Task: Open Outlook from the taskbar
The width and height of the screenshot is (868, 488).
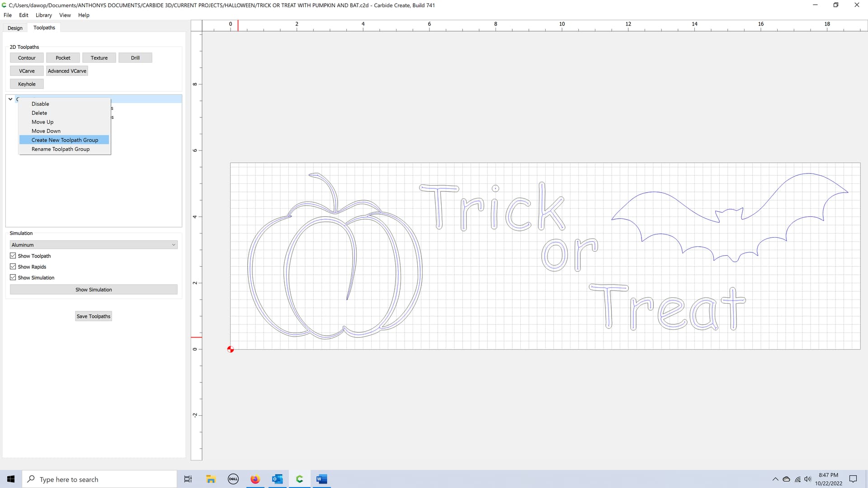Action: point(277,479)
